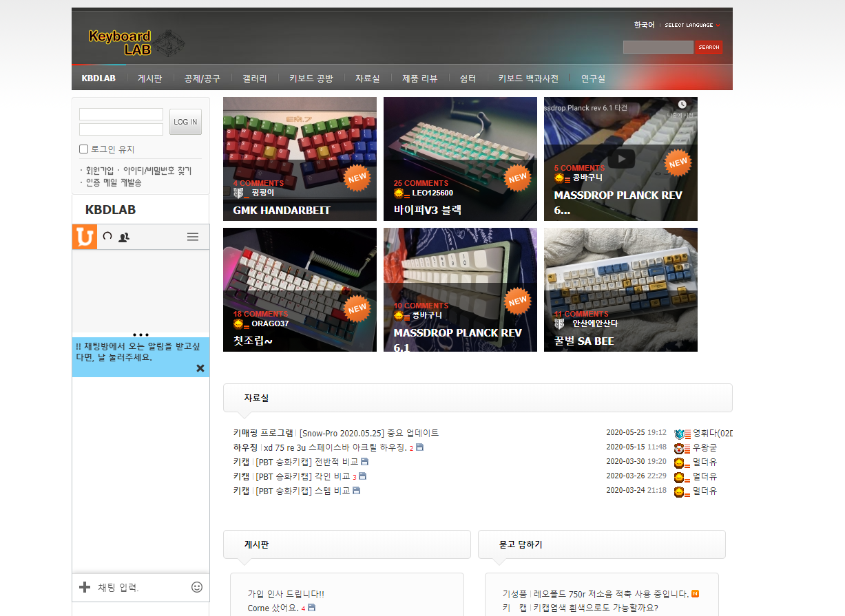Open the 키보드 백과사전 menu
The width and height of the screenshot is (845, 616).
(528, 78)
